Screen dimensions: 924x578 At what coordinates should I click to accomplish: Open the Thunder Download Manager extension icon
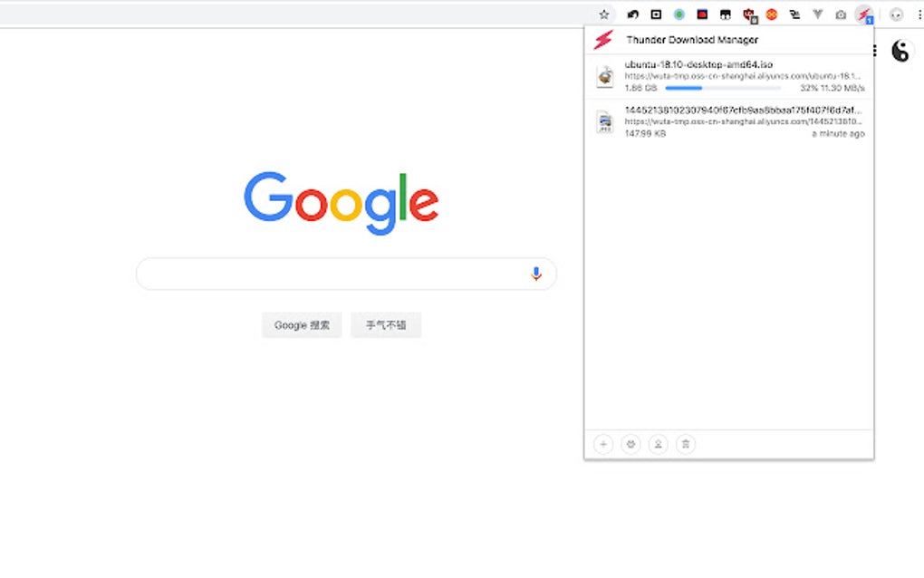click(865, 14)
